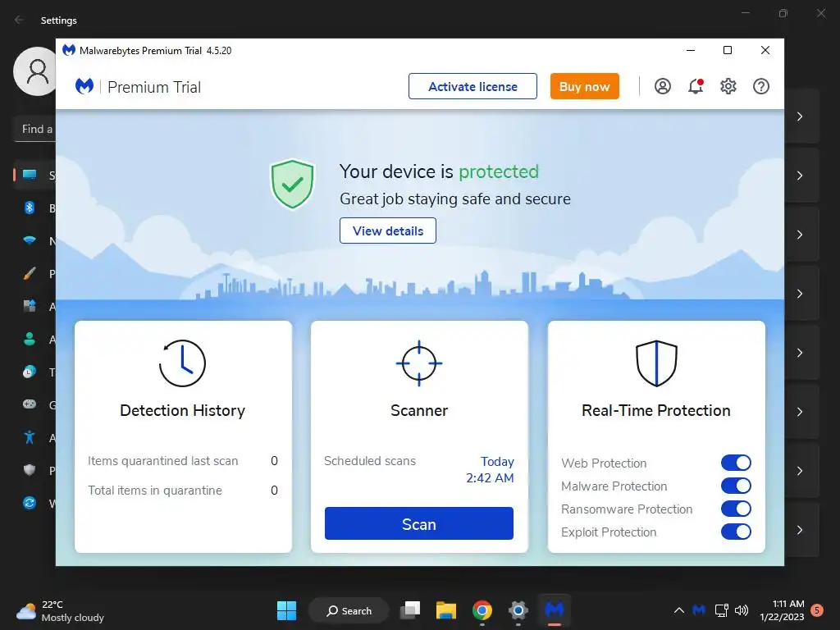Open System display icon in Settings sidebar
This screenshot has width=840, height=630.
pos(30,176)
